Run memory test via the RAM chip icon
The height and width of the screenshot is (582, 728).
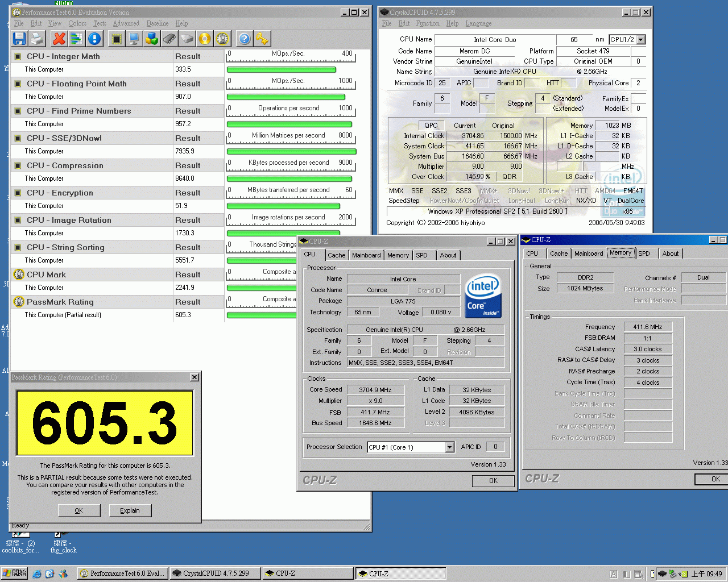(169, 38)
